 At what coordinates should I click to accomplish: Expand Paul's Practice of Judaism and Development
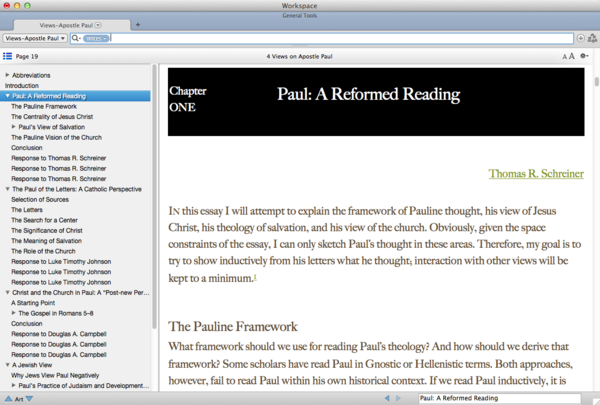point(14,385)
